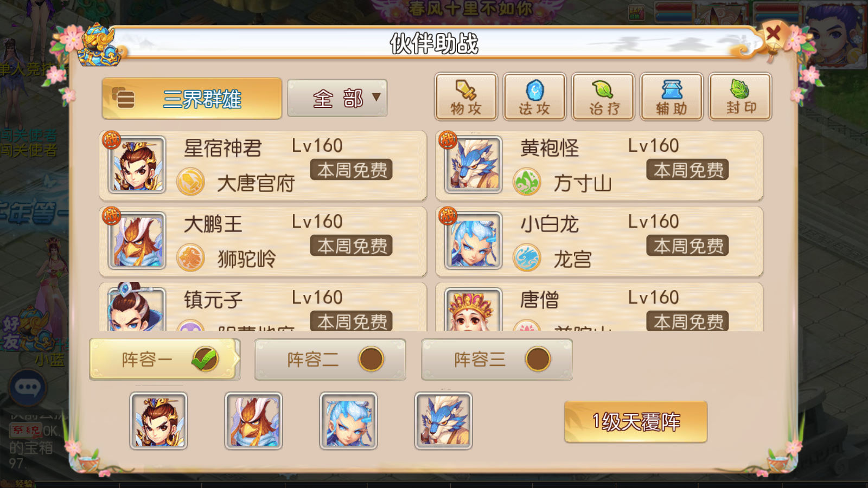The width and height of the screenshot is (868, 488).
Task: Select the 黄袍怪 partner entry
Action: [x=599, y=165]
